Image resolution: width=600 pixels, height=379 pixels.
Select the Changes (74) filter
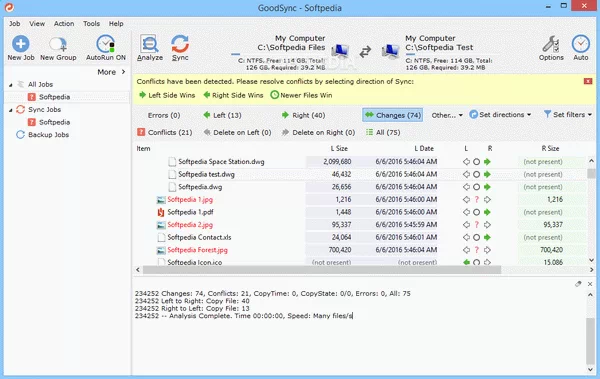tap(393, 115)
